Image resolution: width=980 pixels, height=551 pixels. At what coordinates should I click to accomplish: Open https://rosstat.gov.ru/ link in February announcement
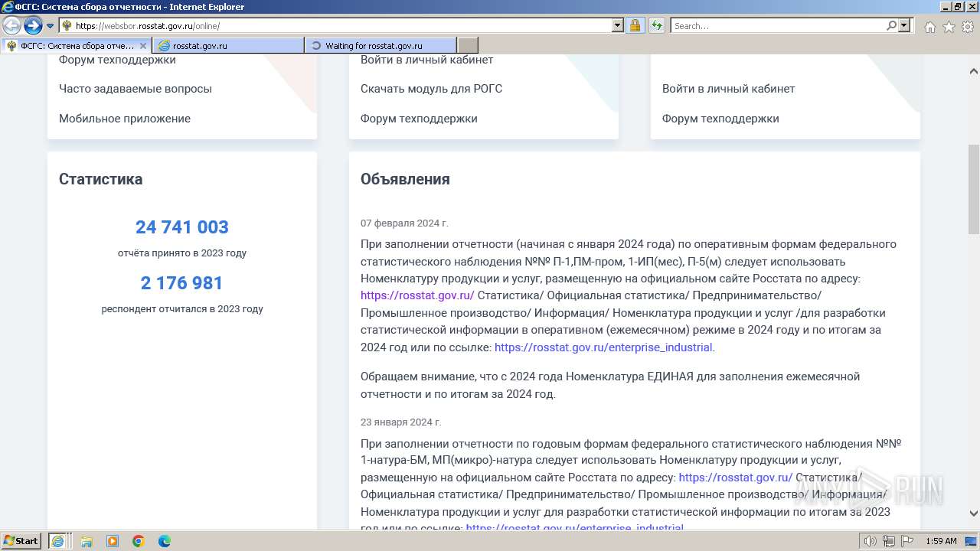pos(417,295)
